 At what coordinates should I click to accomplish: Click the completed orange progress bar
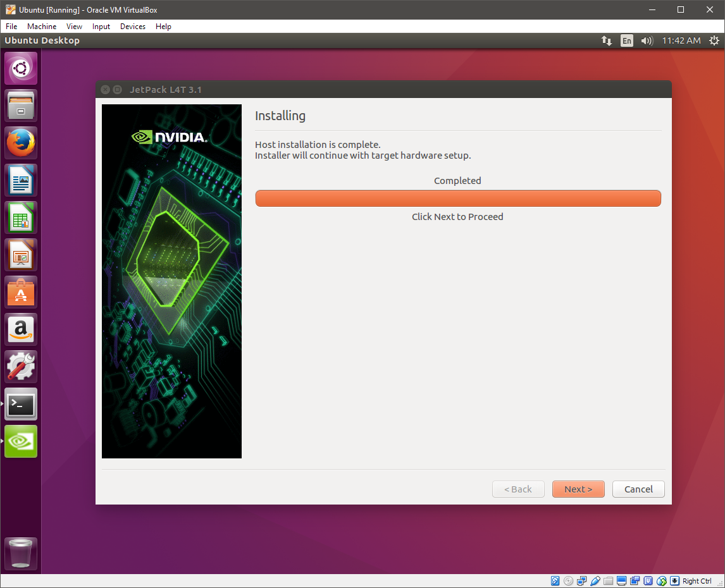click(458, 199)
